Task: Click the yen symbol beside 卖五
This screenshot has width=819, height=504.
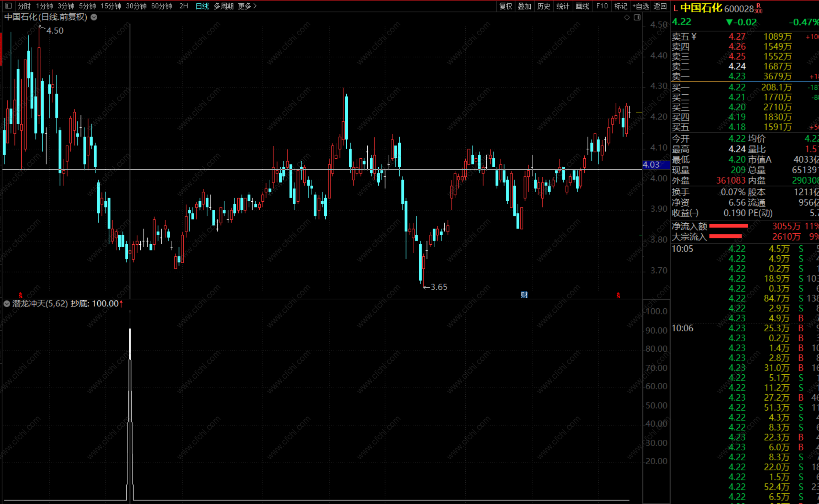Action: pyautogui.click(x=694, y=36)
